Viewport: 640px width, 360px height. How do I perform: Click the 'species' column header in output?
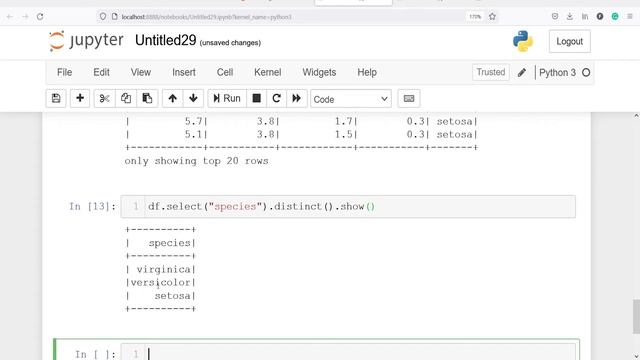[169, 243]
